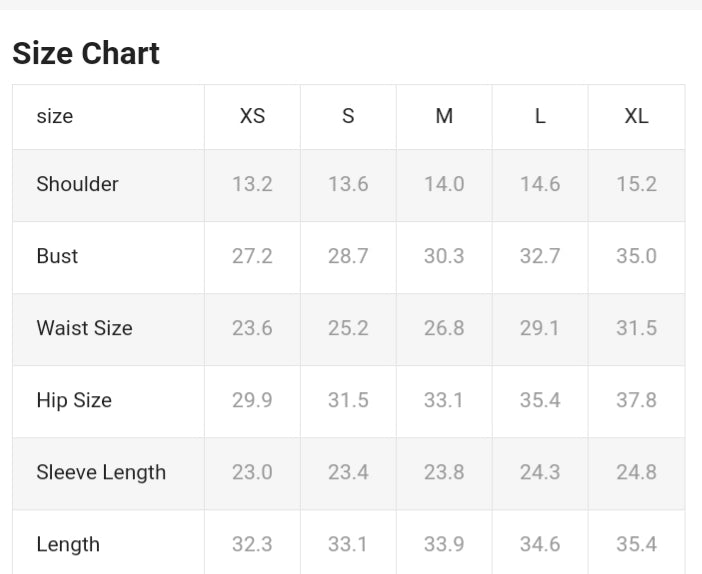702x574 pixels.
Task: Choose the L size column header
Action: pos(540,116)
